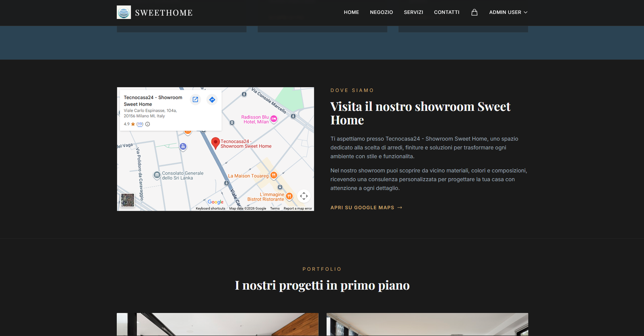
Task: View the 19 reviews link
Action: [140, 124]
